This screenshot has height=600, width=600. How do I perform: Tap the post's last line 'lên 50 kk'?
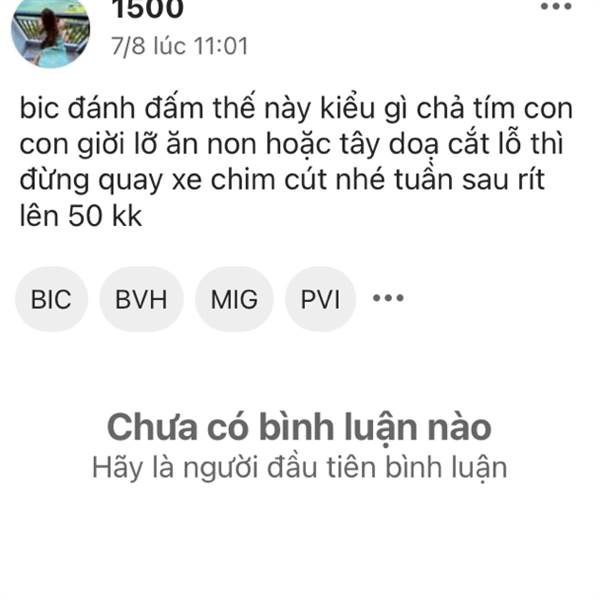click(81, 216)
